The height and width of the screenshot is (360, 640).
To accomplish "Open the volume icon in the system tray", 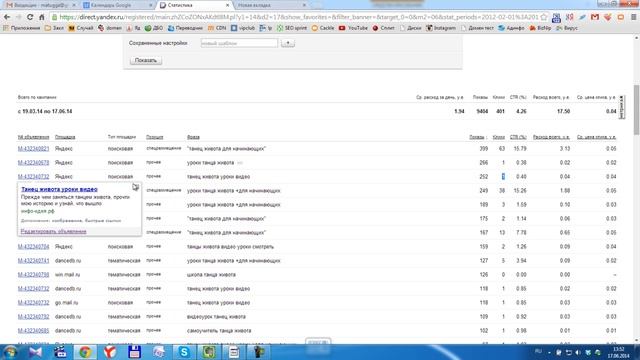I will pyautogui.click(x=578, y=352).
